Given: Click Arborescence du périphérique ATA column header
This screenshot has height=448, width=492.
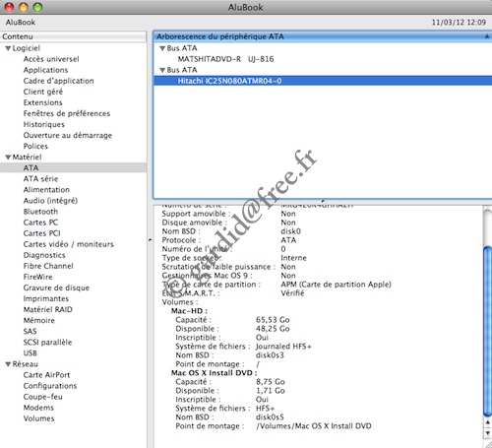Looking at the screenshot, I should [323, 36].
